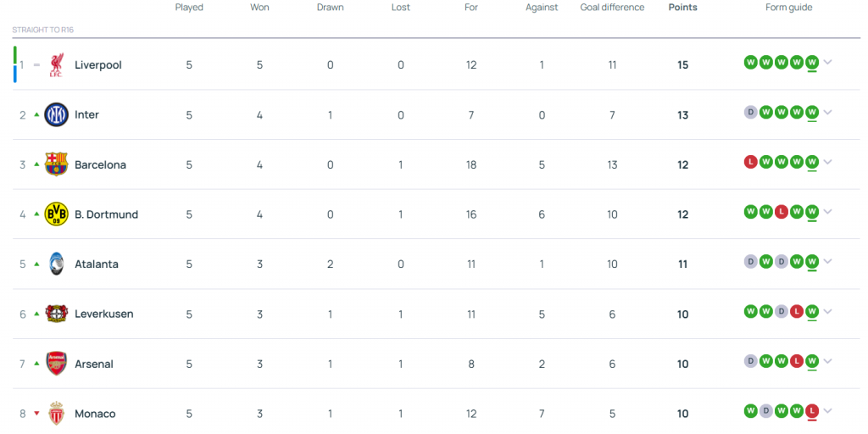The height and width of the screenshot is (434, 868).
Task: Sort table by Points column header
Action: [682, 7]
